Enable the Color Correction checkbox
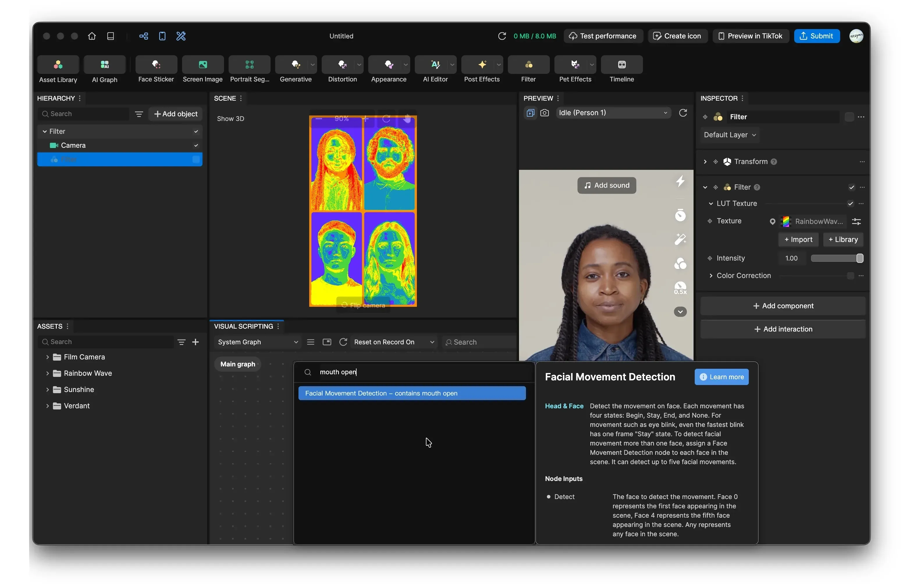The height and width of the screenshot is (588, 903). pyautogui.click(x=850, y=276)
